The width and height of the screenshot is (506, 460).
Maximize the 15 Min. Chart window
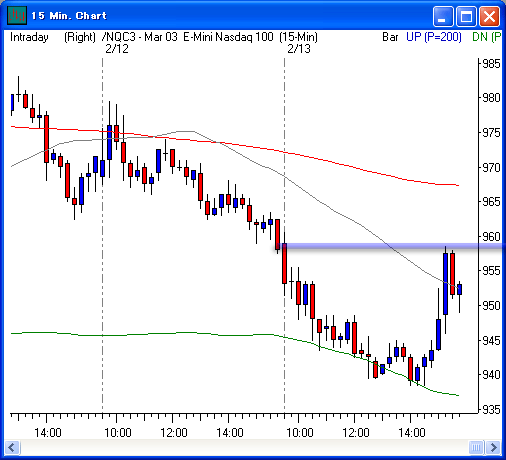point(466,16)
